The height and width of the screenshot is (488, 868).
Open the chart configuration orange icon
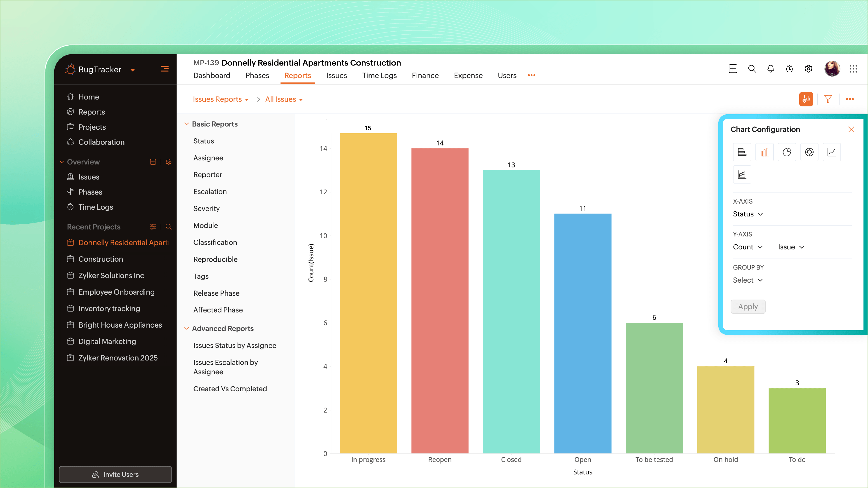[x=806, y=99]
